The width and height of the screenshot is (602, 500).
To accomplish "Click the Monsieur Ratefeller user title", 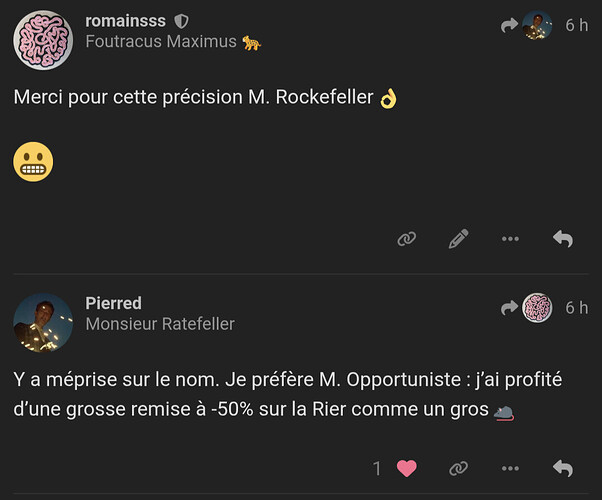I will click(x=160, y=324).
